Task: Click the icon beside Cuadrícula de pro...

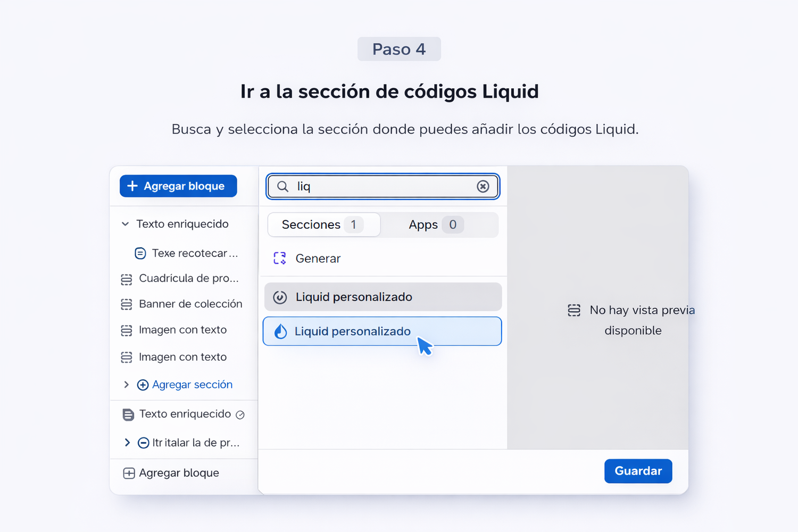Action: (127, 279)
